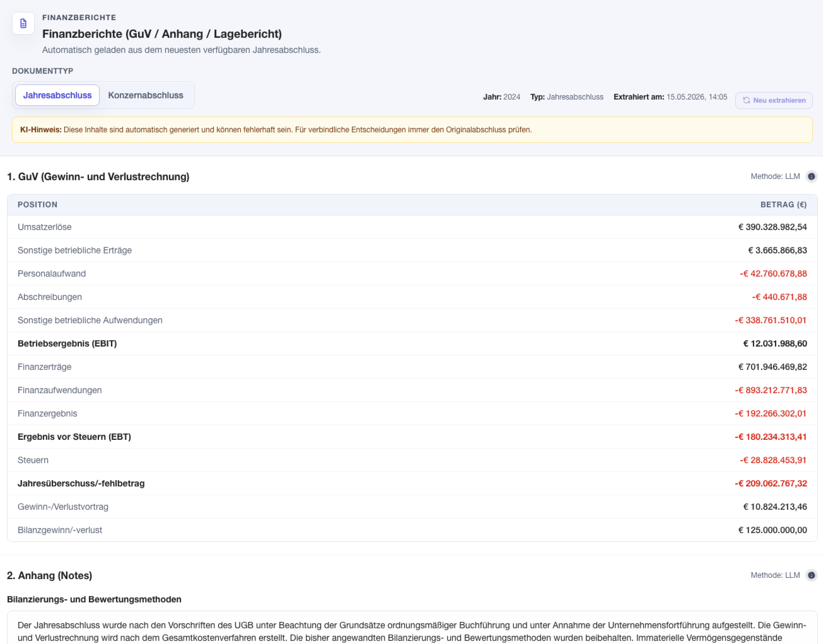Click the amount -€ 440.671,88
Viewport: 823px width, 644px height.
coord(779,297)
